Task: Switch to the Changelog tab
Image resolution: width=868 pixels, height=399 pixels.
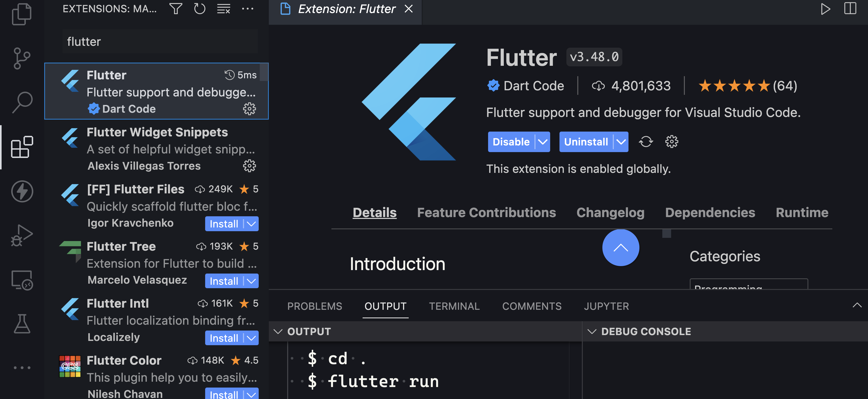Action: [610, 212]
